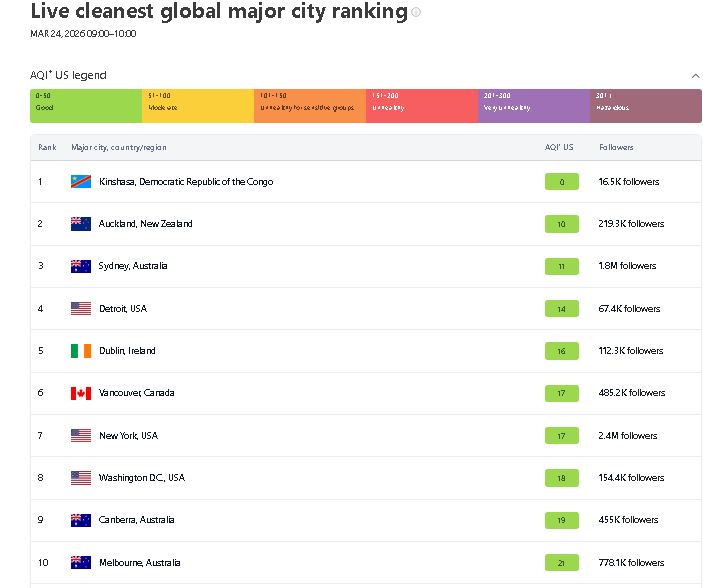Screen dimensions: 703x588
Task: Click the green Good 0-50 legend swatch
Action: click(x=86, y=106)
